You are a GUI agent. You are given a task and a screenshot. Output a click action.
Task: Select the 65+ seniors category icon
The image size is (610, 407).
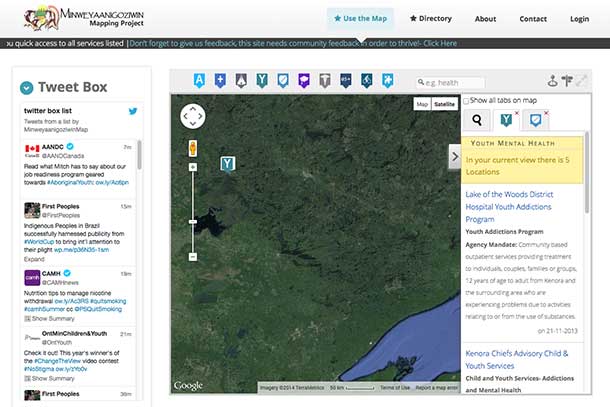tap(346, 80)
